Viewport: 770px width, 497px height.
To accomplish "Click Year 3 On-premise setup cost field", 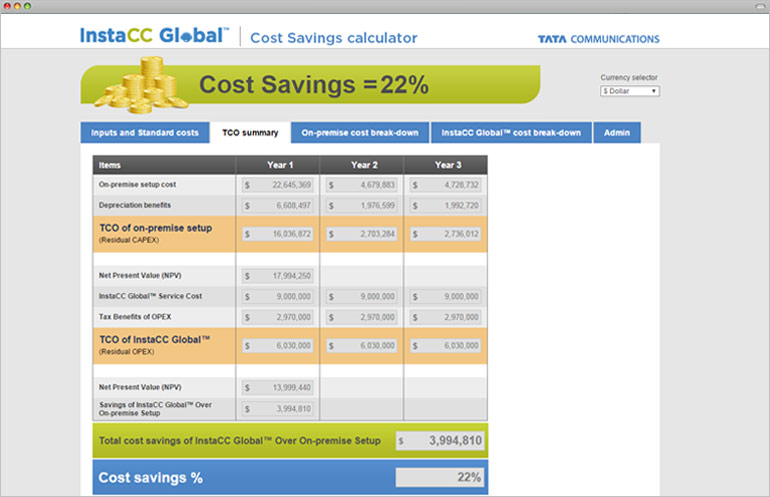I will 445,185.
